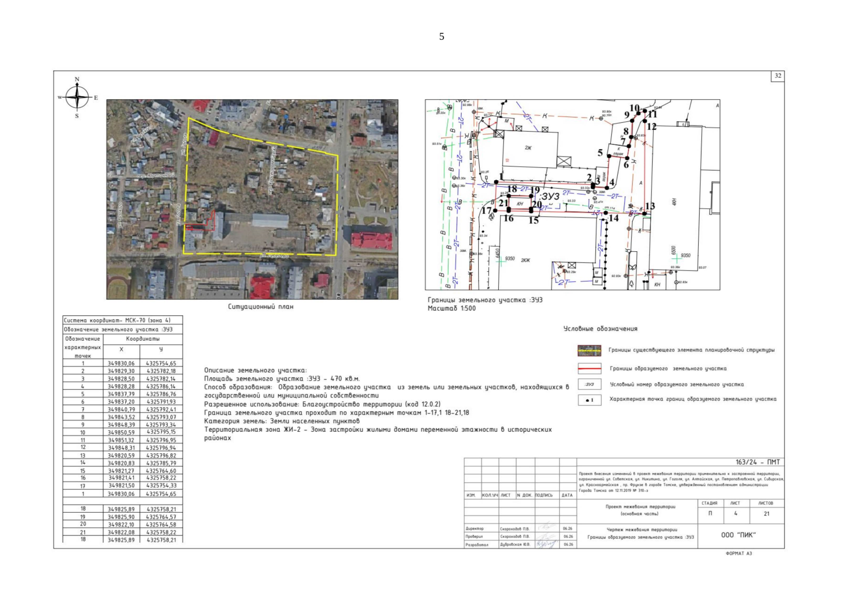Select legend text 'Границы образуемого земельного участка'
This screenshot has width=868, height=614.
coord(668,368)
